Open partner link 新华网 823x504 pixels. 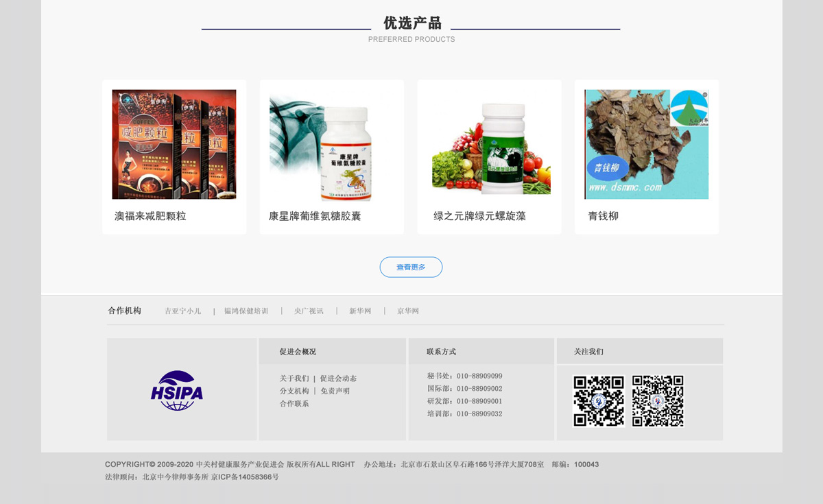click(360, 311)
